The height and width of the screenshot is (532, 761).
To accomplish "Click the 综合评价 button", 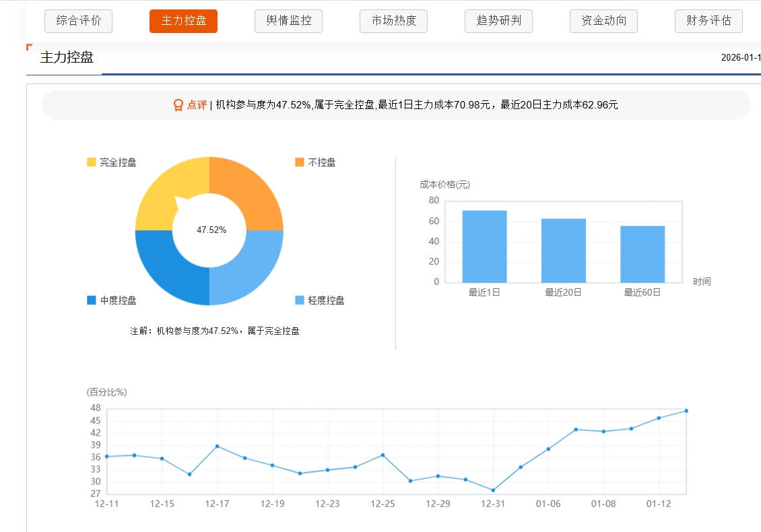I will click(78, 20).
